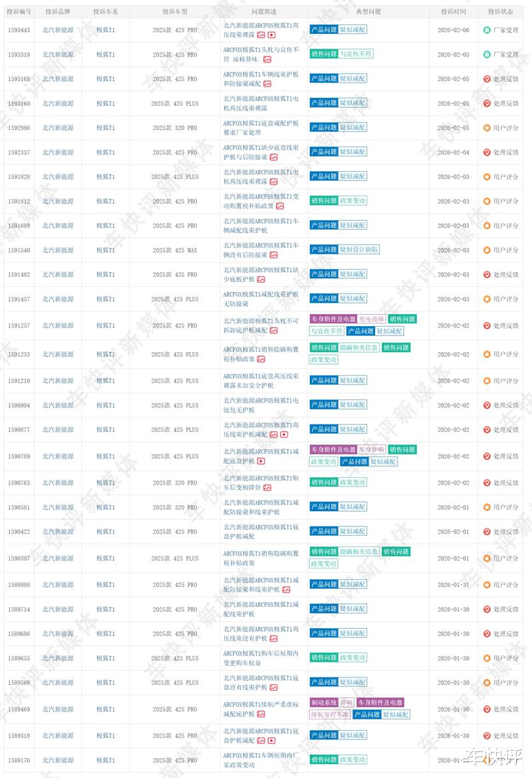Open picture icon for complaint 1592337
Image resolution: width=532 pixels, height=778 pixels.
click(x=274, y=157)
